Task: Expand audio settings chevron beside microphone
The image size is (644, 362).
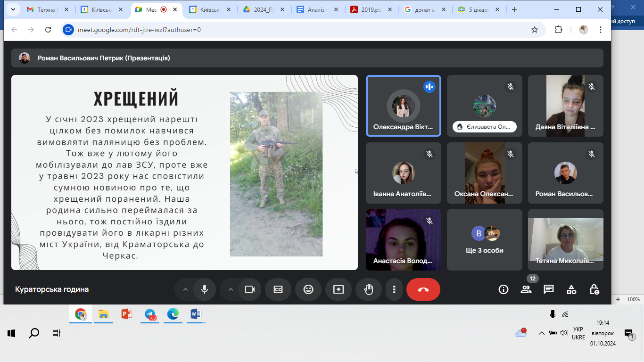Action: [185, 289]
